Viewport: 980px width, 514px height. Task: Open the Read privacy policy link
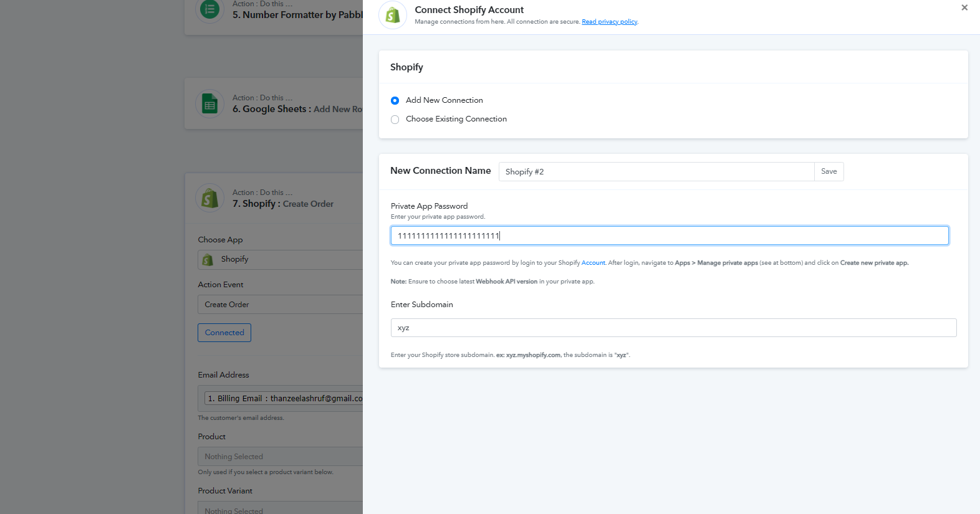(610, 22)
